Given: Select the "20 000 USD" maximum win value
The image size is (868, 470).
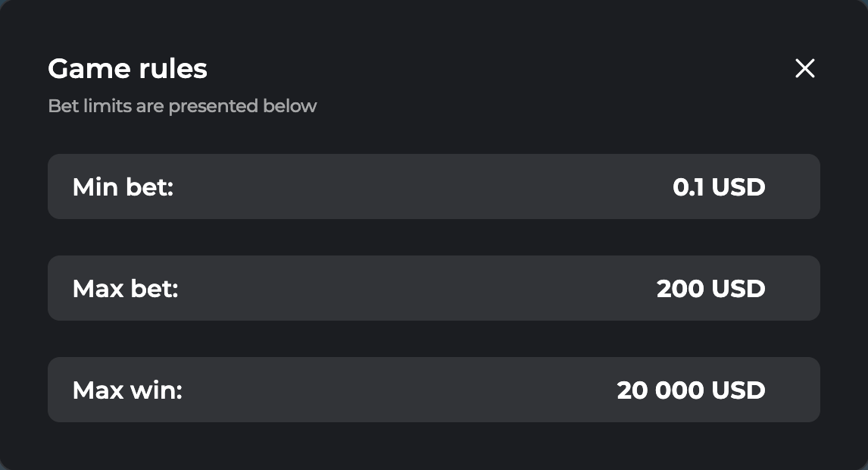Looking at the screenshot, I should (x=691, y=390).
